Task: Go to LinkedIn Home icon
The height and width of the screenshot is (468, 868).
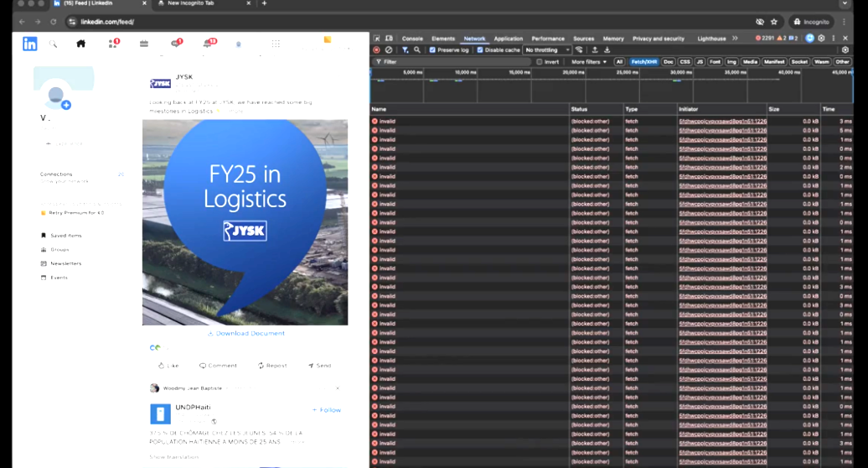Action: click(x=80, y=44)
